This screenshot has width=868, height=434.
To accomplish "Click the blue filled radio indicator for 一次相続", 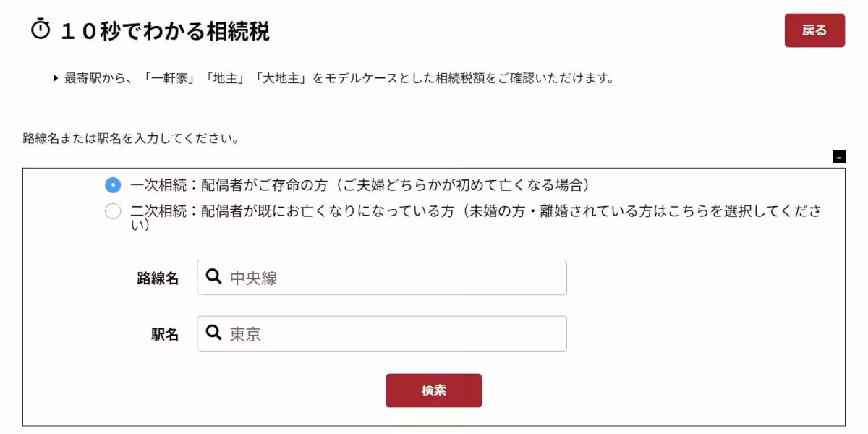I will [x=114, y=185].
